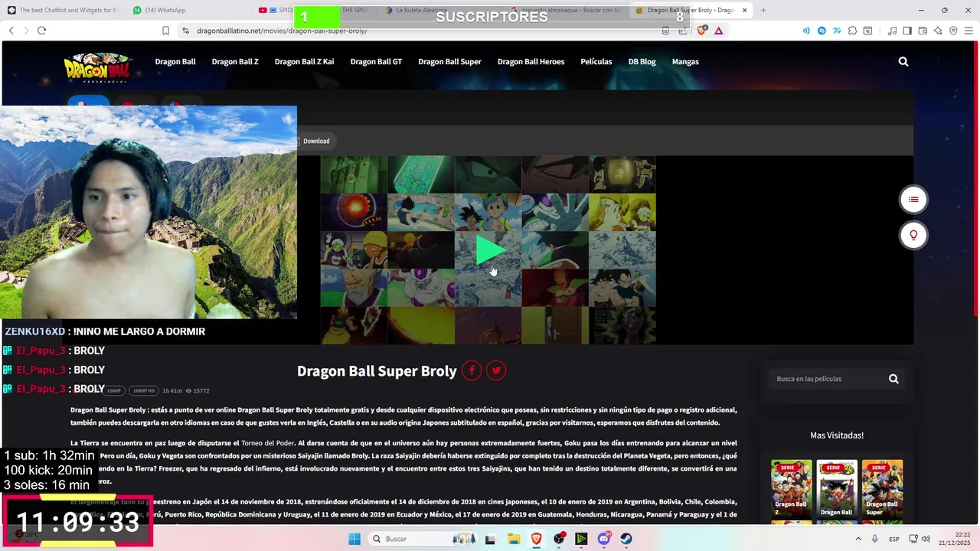This screenshot has width=980, height=551.
Task: Go back with browser back arrow
Action: (x=11, y=31)
